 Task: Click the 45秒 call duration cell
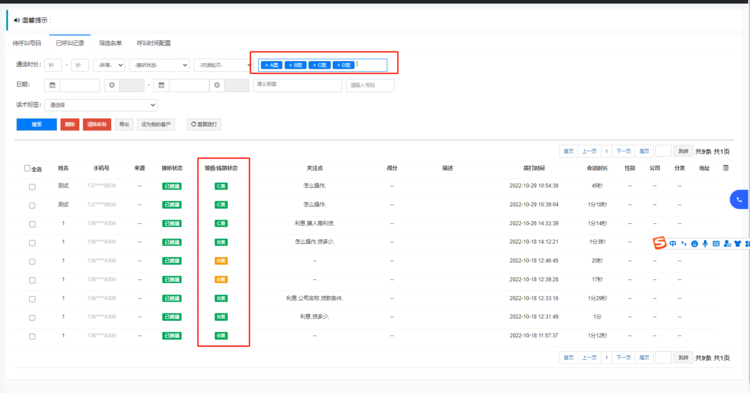click(x=597, y=186)
